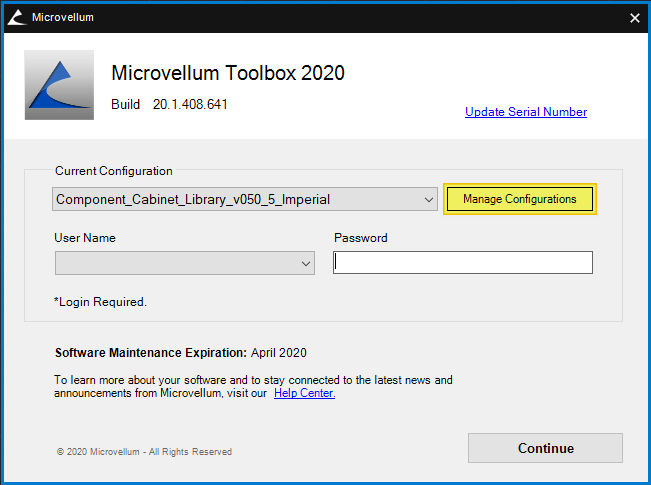Open the Update Serial Number link
The width and height of the screenshot is (651, 485).
(526, 112)
